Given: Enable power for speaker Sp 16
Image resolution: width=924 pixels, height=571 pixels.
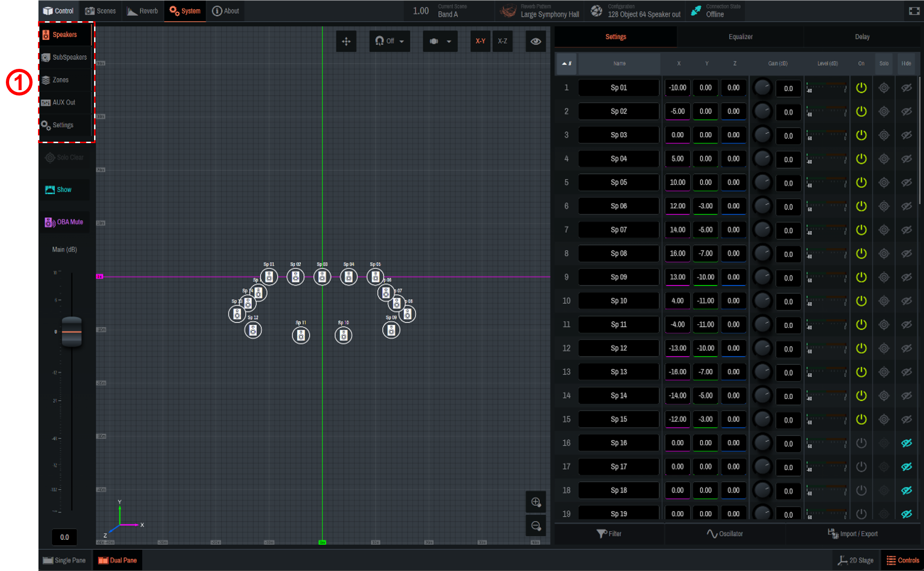Looking at the screenshot, I should 861,443.
